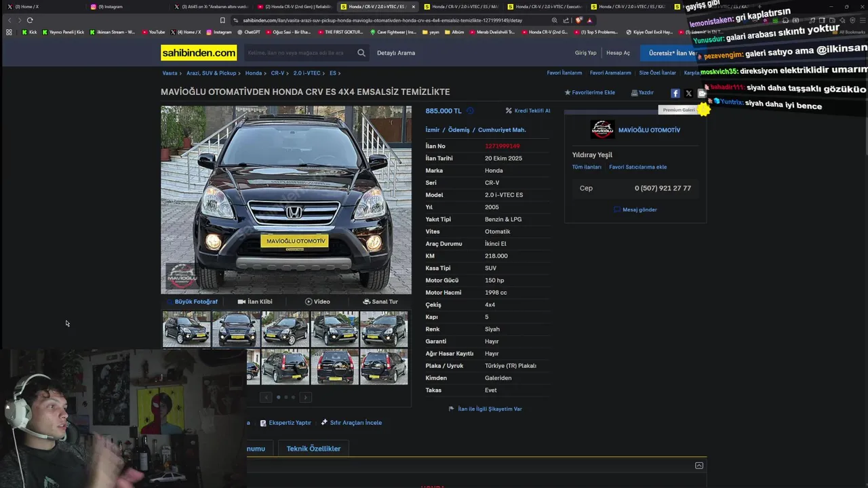Click the İzmir location link
Viewport: 868px width, 488px height.
(x=433, y=130)
